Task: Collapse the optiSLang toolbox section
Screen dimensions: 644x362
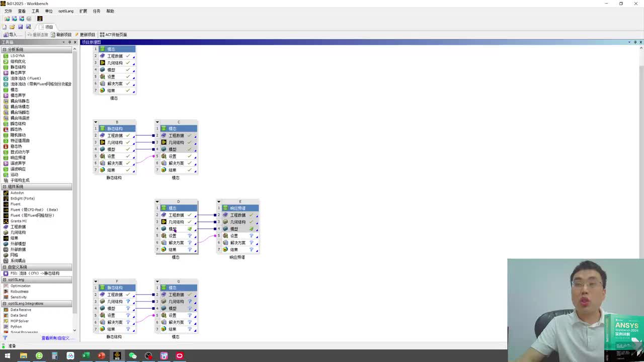Action: [5, 280]
